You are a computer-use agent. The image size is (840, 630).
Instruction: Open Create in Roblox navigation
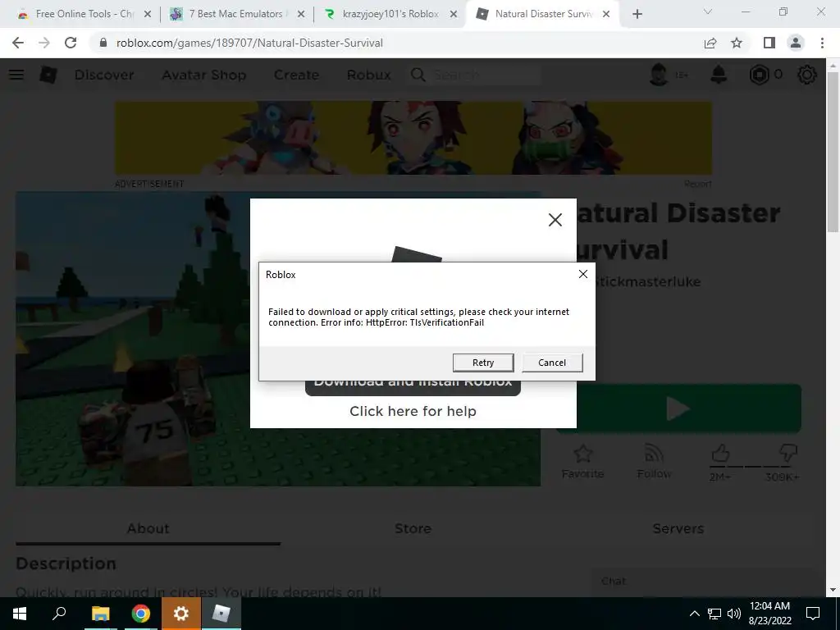(x=296, y=75)
